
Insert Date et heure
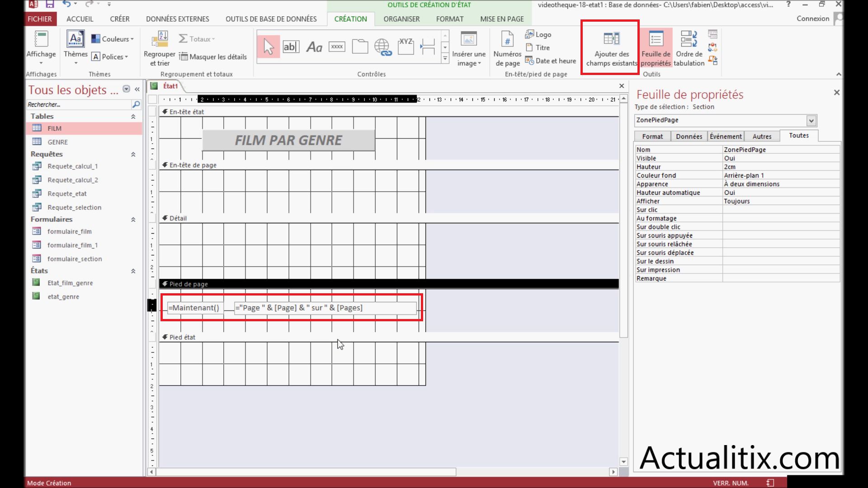[x=551, y=61]
